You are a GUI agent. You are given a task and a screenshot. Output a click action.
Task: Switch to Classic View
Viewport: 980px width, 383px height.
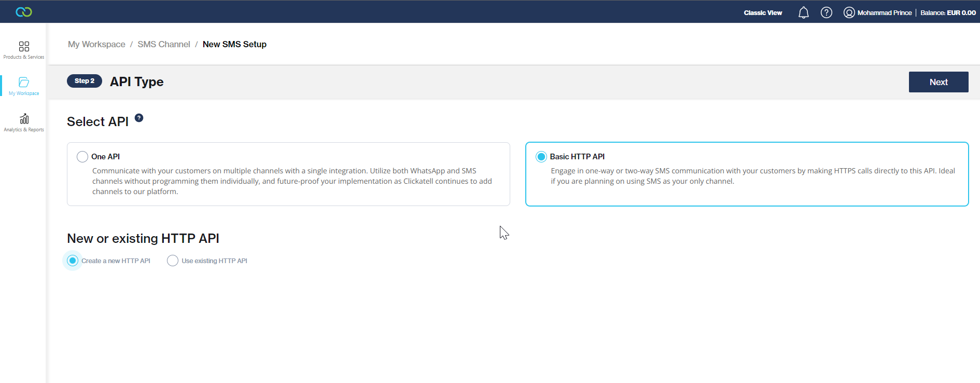(x=763, y=12)
